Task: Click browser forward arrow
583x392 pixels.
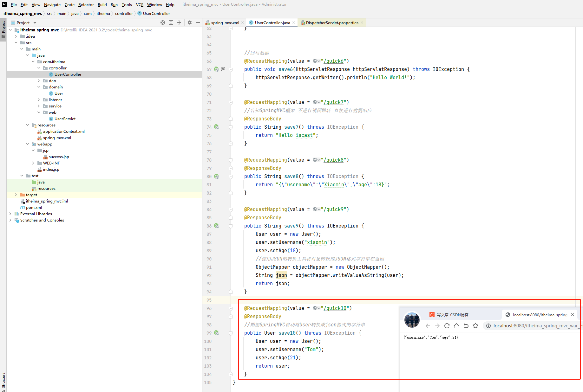Action: pos(437,326)
